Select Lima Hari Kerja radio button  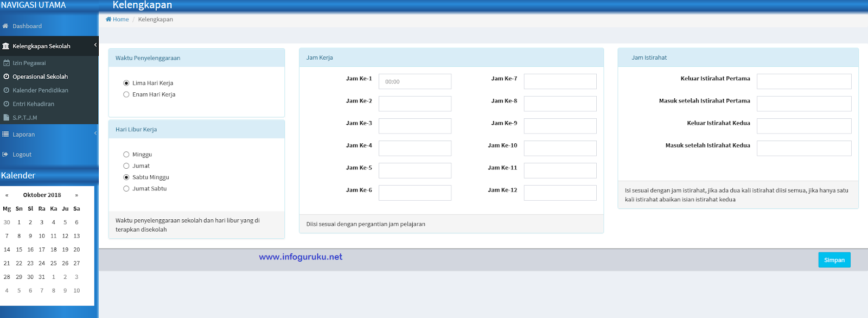point(126,83)
